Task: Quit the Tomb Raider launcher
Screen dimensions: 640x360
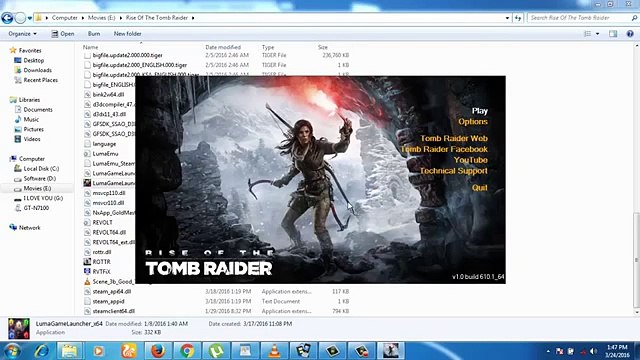Action: click(480, 187)
